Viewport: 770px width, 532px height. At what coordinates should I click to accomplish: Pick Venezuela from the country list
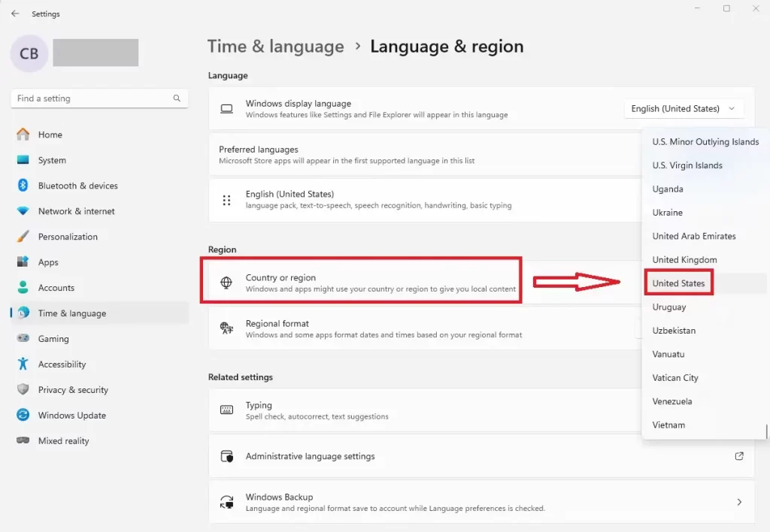tap(671, 401)
